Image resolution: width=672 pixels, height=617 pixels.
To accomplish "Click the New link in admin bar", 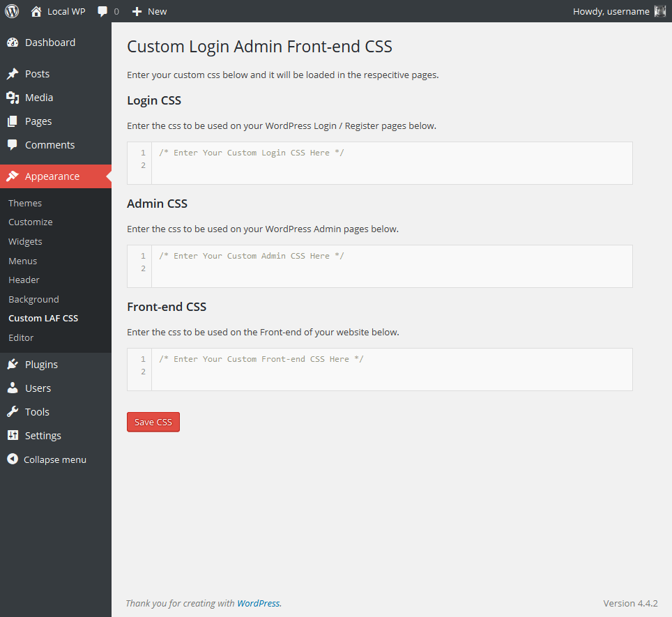I will click(x=158, y=12).
